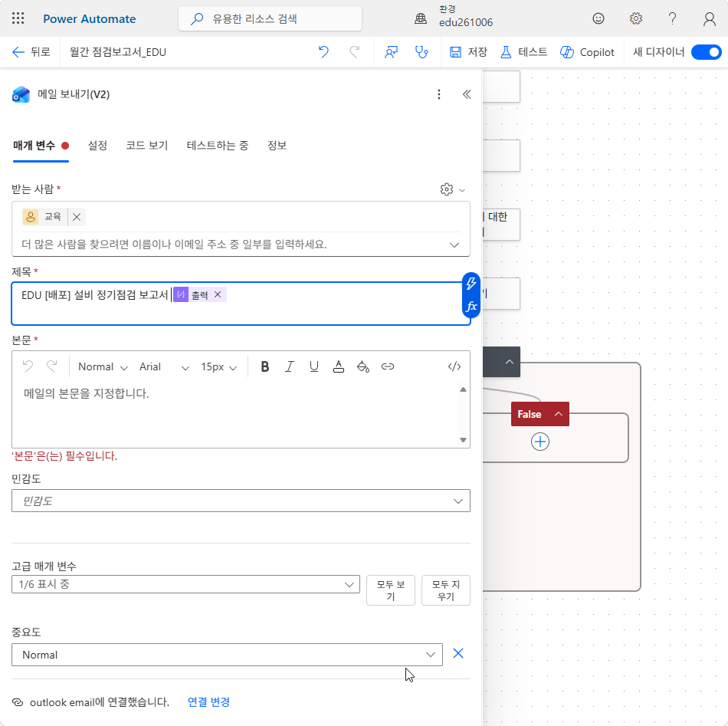
Task: Open the recipient field gear options
Action: pos(452,189)
